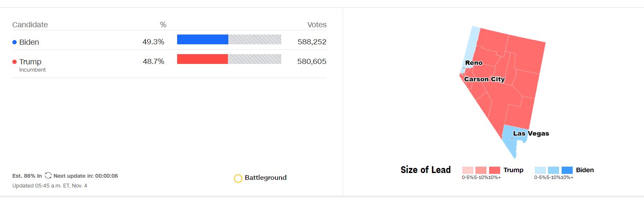The image size is (644, 205).
Task: Click the refresh icon beside Next update
Action: [48, 176]
